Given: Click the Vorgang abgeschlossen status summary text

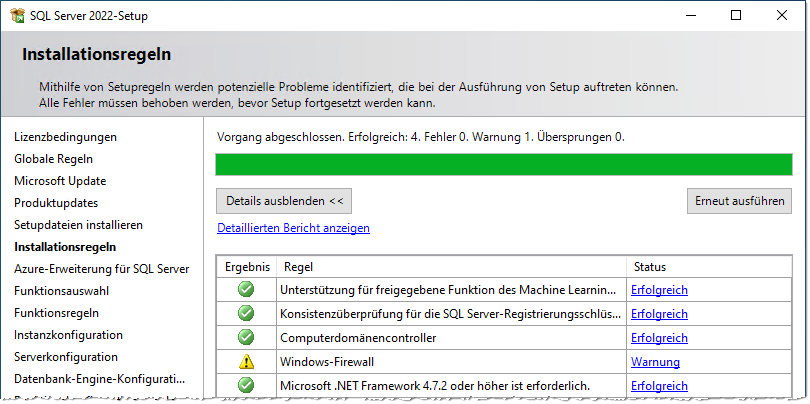Looking at the screenshot, I should (421, 137).
